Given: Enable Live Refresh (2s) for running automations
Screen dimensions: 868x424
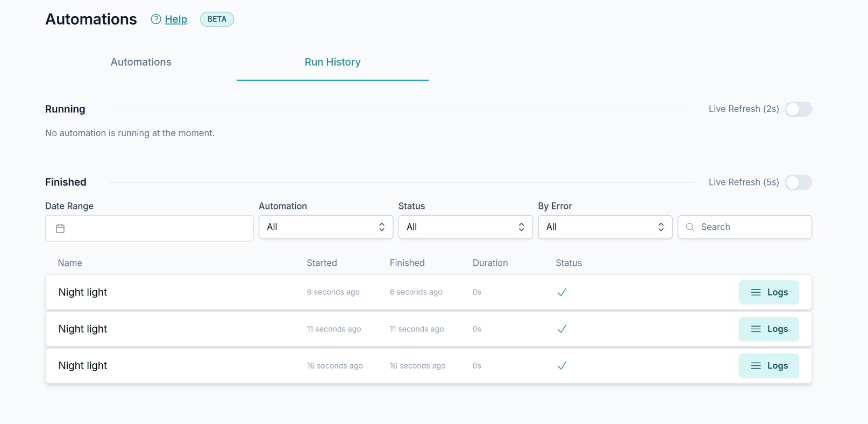Looking at the screenshot, I should click(x=798, y=109).
